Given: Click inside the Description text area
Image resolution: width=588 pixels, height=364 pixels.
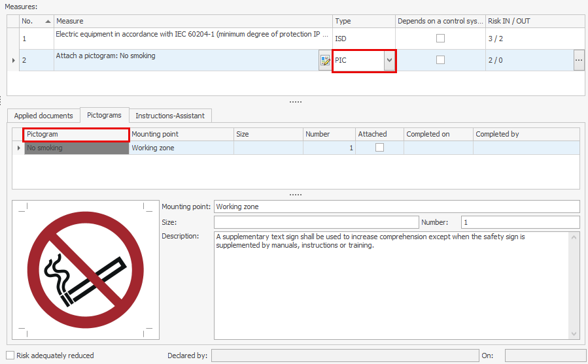Looking at the screenshot, I should click(x=392, y=286).
